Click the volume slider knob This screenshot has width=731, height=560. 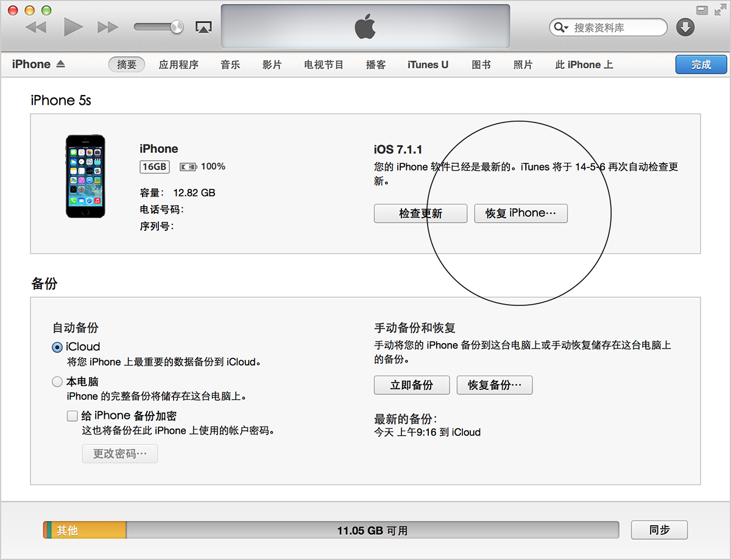tap(177, 26)
